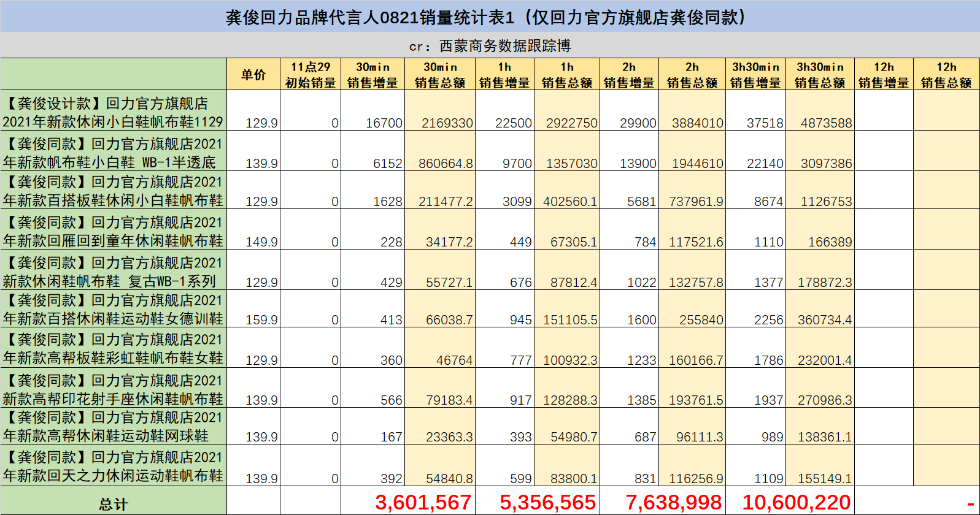Select product row 回天之力休闲运动鞋帆布鞋
980x515 pixels.
(114, 466)
